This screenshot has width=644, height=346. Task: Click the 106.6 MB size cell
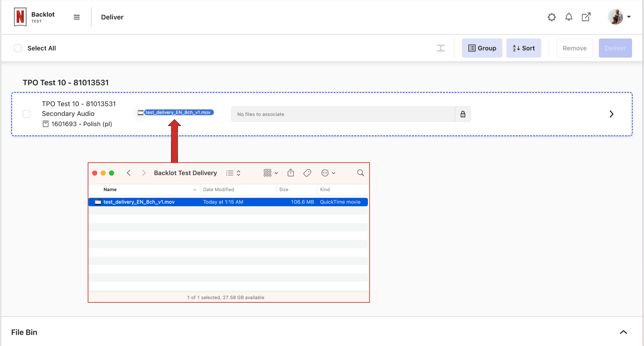point(302,202)
